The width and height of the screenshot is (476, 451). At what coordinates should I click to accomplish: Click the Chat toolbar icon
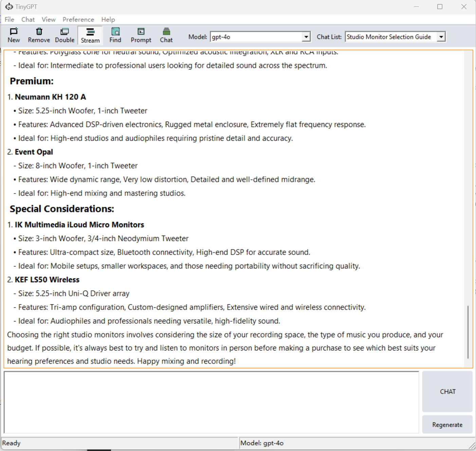click(166, 35)
